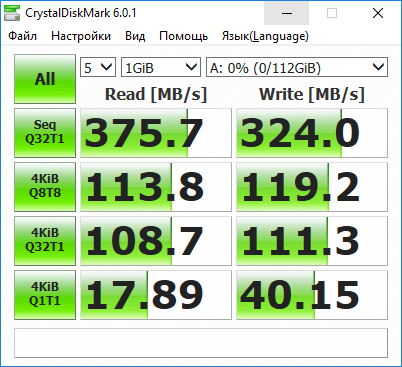Click the 4KiB Q1T1 read result 17.89
Image resolution: width=402 pixels, height=367 pixels.
click(x=156, y=295)
